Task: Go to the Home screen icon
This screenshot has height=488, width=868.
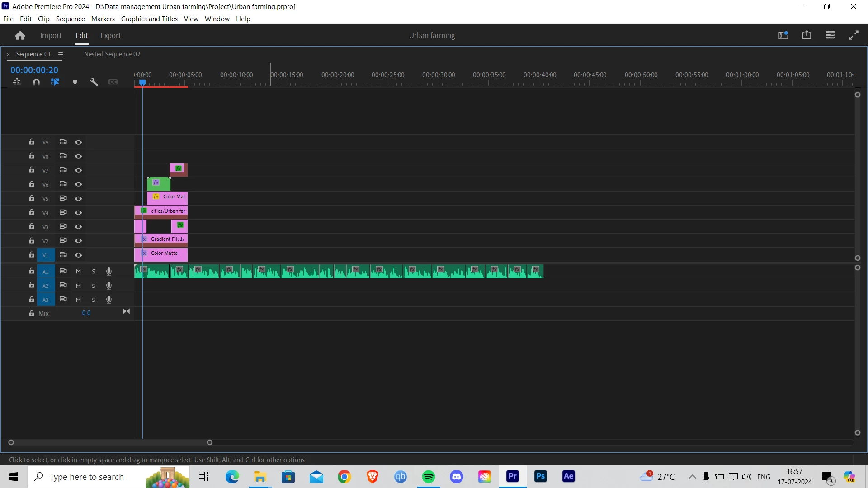Action: pyautogui.click(x=20, y=35)
